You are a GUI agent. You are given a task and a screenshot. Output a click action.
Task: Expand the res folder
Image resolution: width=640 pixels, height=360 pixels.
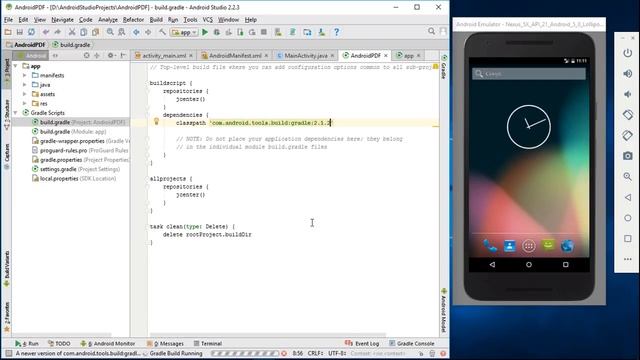(x=24, y=103)
